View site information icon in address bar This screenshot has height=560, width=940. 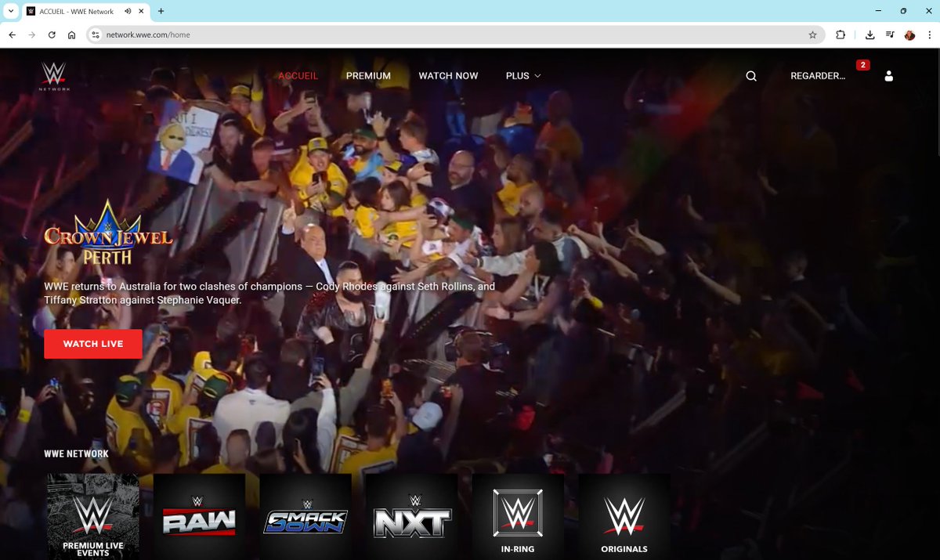point(96,34)
